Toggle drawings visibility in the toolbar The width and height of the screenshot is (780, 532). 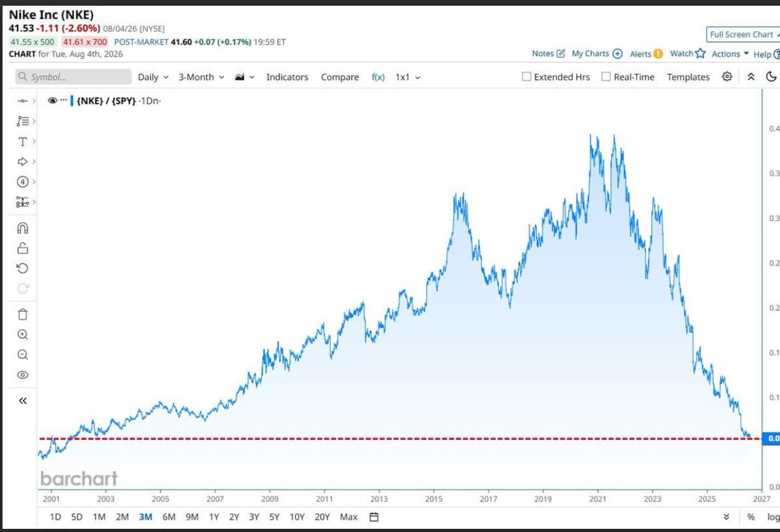23,375
